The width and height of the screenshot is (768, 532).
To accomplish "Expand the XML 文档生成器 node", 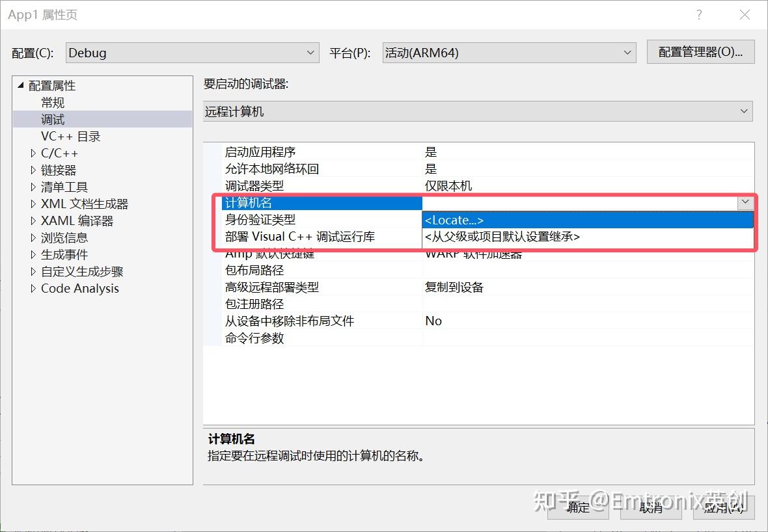I will click(34, 204).
